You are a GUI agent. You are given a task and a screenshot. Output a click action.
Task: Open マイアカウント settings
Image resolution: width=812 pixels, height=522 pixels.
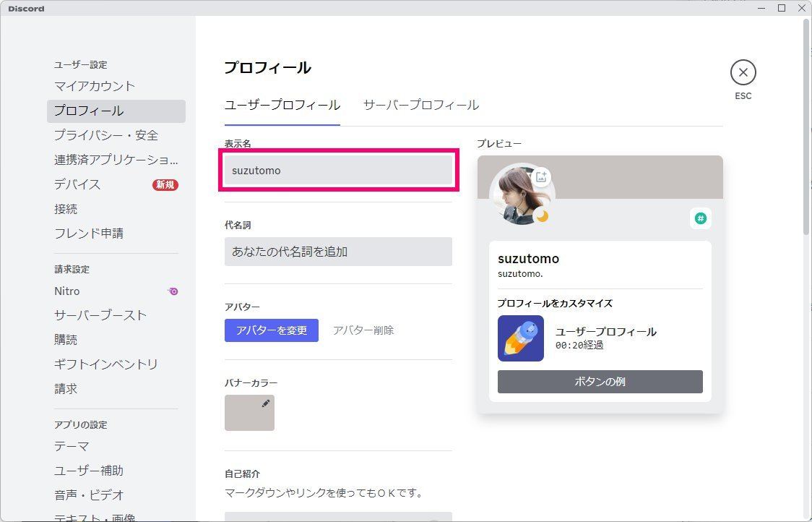(x=93, y=86)
